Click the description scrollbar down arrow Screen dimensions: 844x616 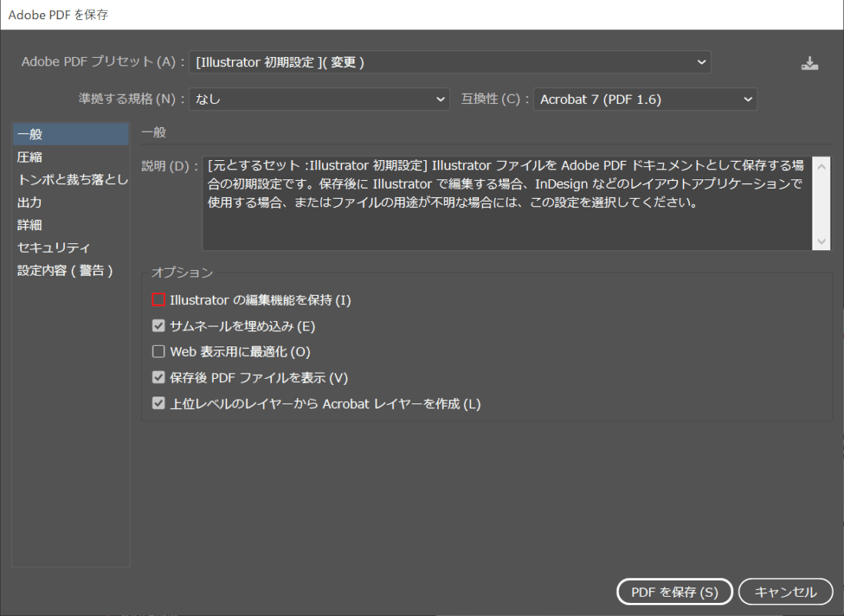click(822, 242)
